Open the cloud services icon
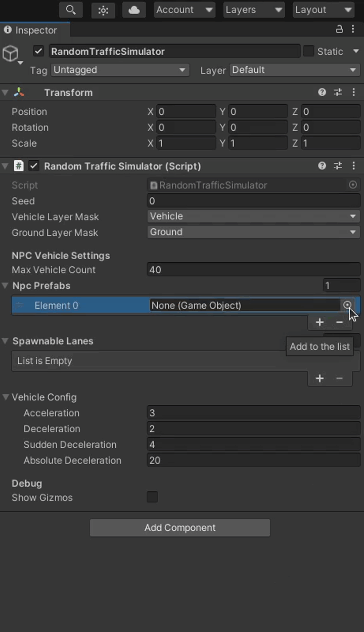 pyautogui.click(x=134, y=10)
